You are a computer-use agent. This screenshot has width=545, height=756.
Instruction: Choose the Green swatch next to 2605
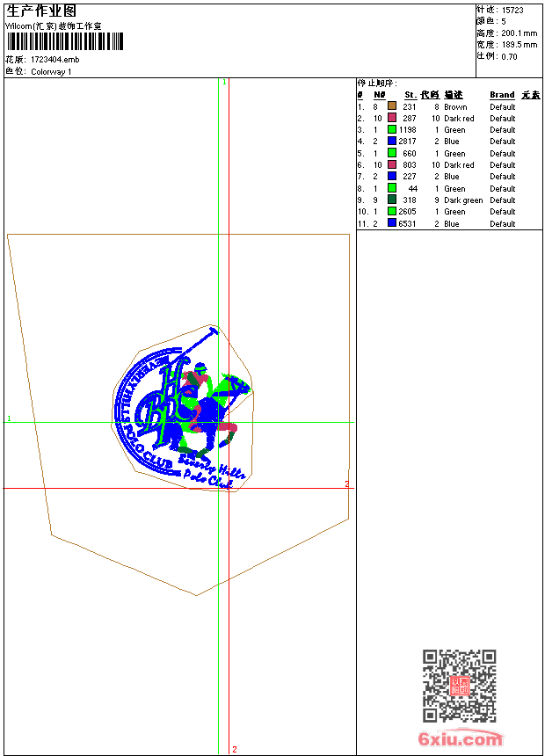[x=392, y=211]
